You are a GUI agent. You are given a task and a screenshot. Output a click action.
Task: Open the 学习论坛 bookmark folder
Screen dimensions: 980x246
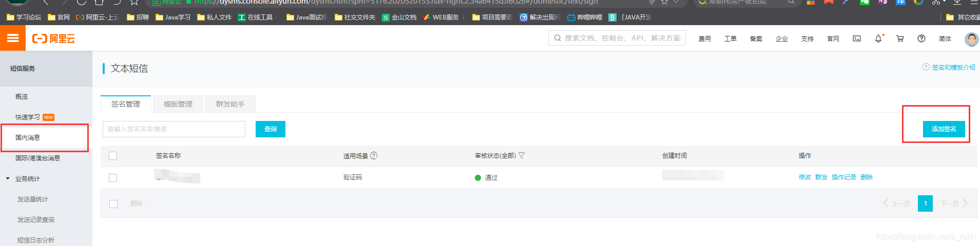tap(24, 17)
